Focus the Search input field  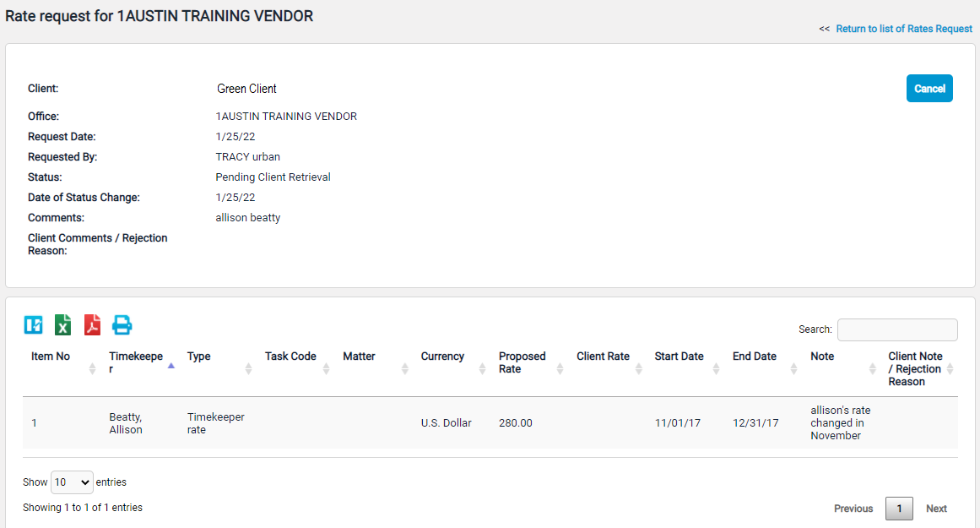tap(897, 329)
